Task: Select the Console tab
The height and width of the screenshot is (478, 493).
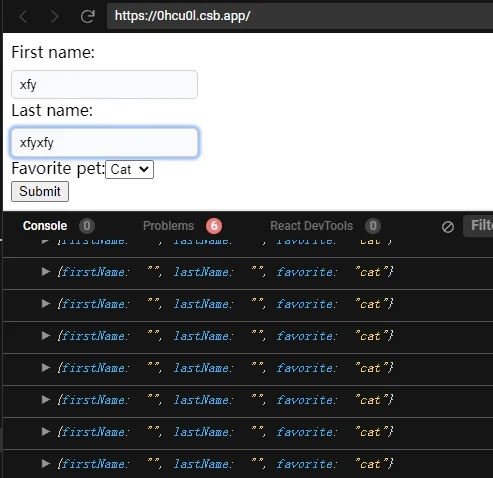Action: click(45, 226)
